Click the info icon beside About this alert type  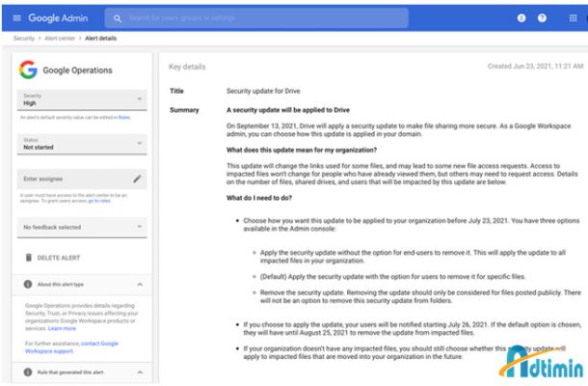(x=28, y=285)
